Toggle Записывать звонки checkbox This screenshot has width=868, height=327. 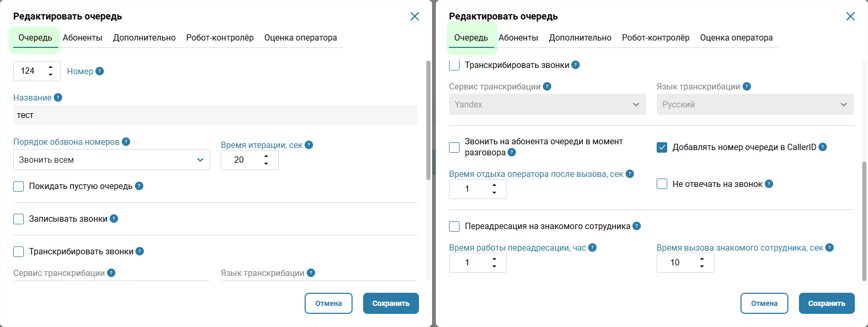point(18,219)
